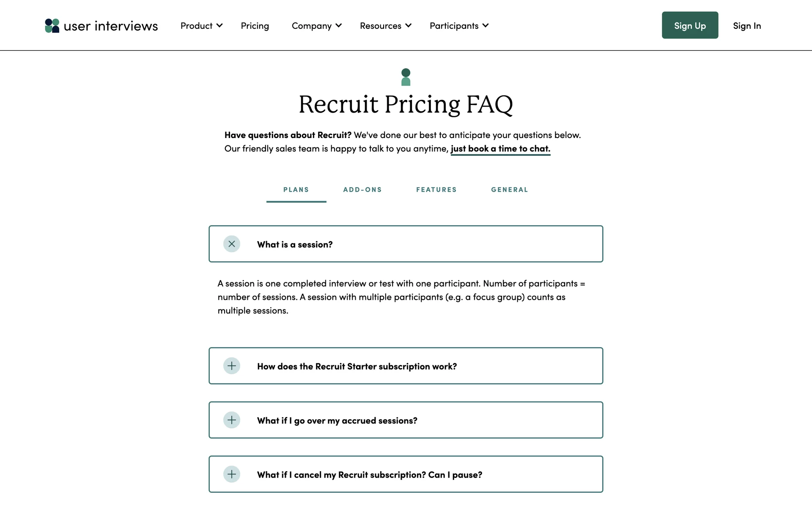Open the Product dropdown menu
812x508 pixels.
201,26
